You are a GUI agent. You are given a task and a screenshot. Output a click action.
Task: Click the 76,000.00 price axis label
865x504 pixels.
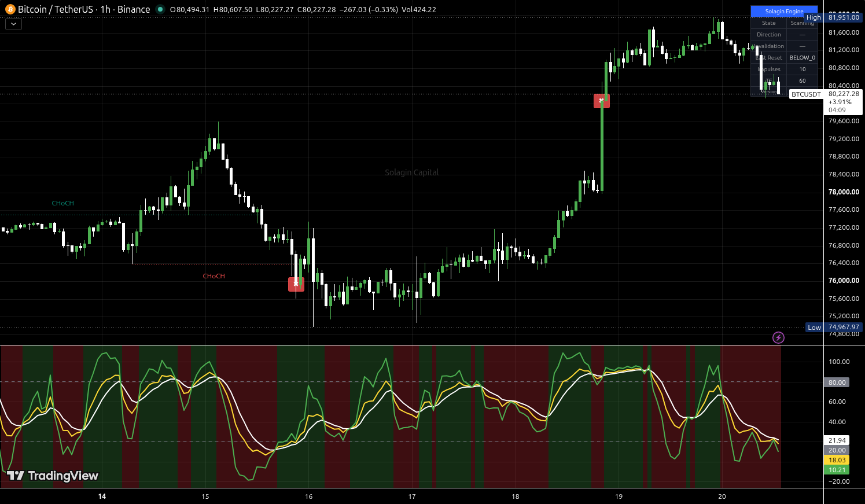tap(844, 281)
